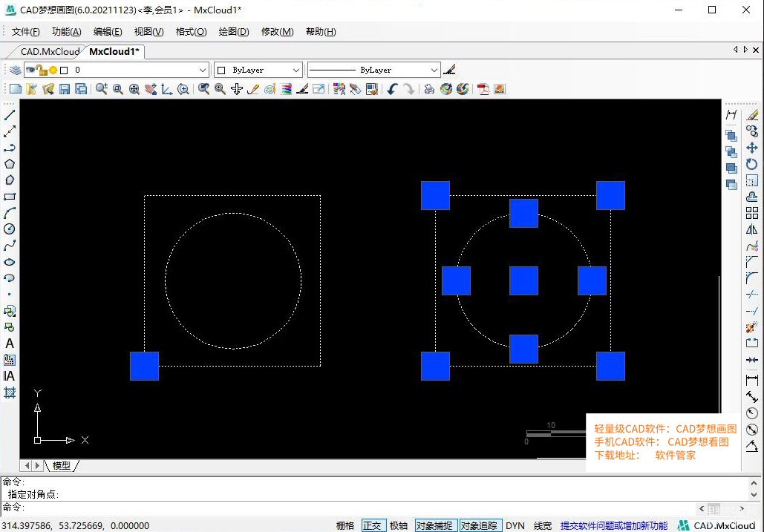764x532 pixels.
Task: Toggle 对象追踪 object tracking
Action: (479, 525)
